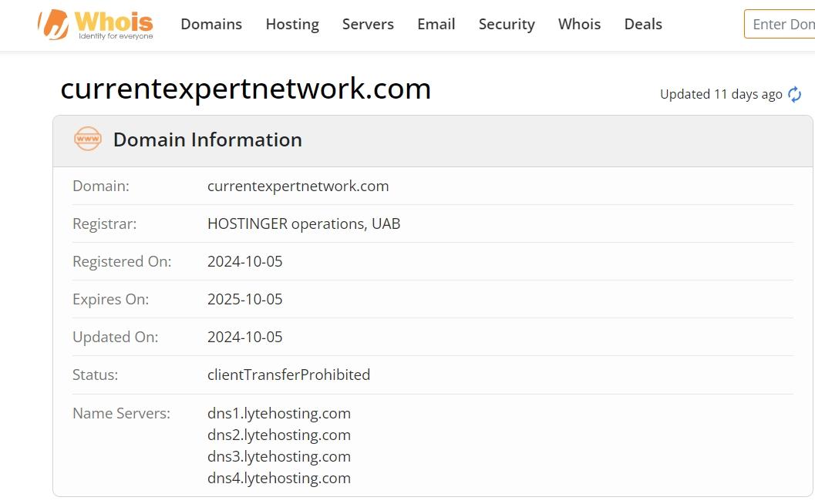Screen dimensions: 815x504
Task: Click the 'Updated On:' field label
Action: 116,338
